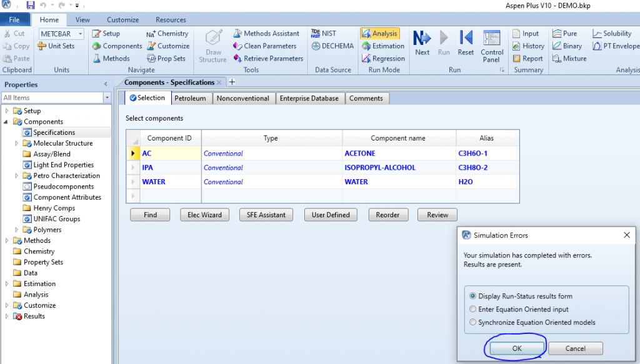
Task: Open the NIST data source
Action: click(324, 34)
